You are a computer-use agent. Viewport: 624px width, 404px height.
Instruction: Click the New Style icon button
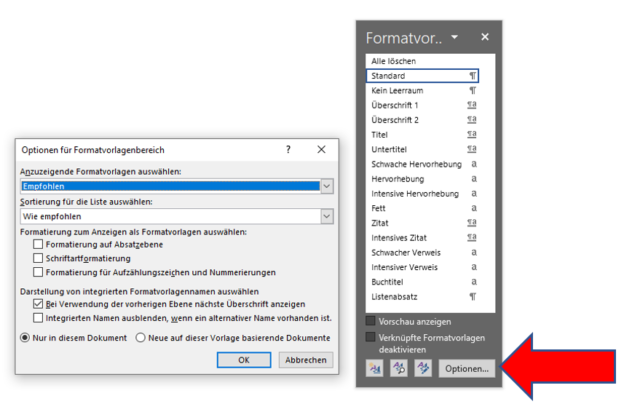375,368
